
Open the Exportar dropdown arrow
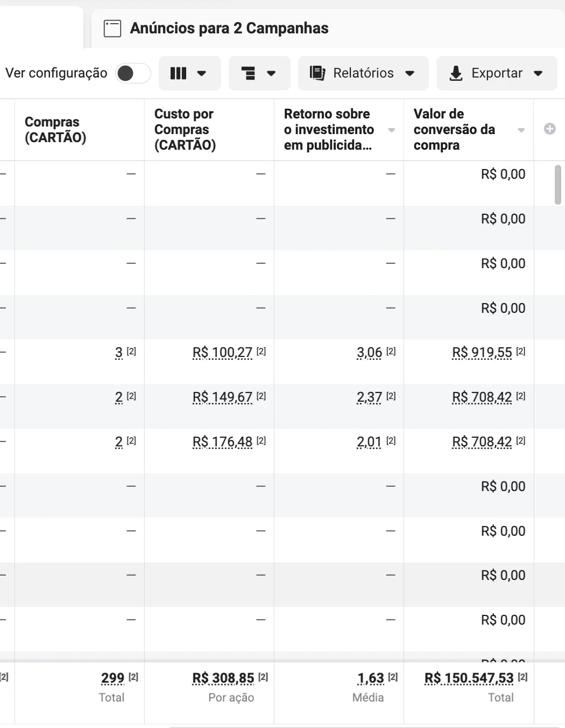coord(538,73)
